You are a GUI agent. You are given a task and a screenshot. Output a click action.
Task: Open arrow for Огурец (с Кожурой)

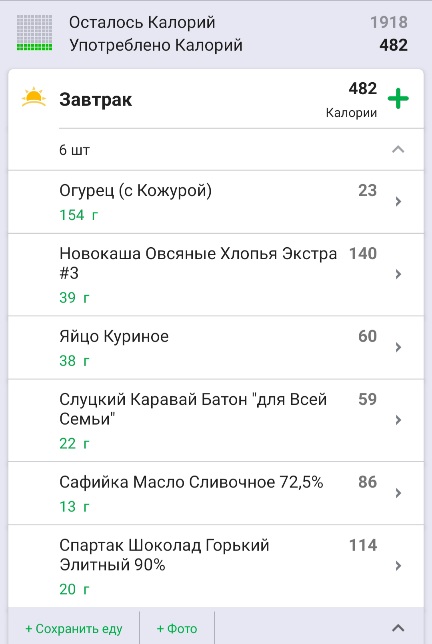click(x=398, y=201)
